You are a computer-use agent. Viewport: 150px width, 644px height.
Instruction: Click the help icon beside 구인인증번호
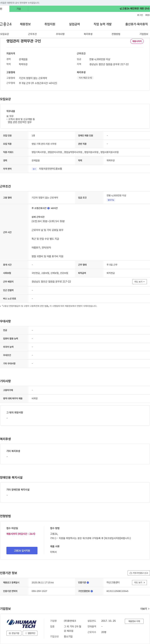92,591
